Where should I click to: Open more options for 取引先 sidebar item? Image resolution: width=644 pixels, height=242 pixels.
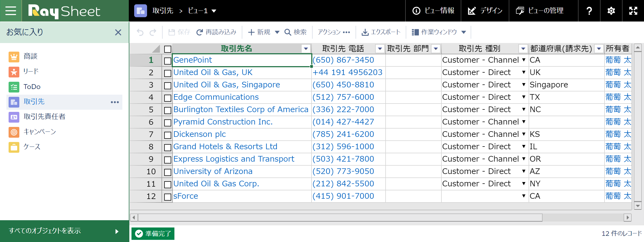[x=115, y=102]
